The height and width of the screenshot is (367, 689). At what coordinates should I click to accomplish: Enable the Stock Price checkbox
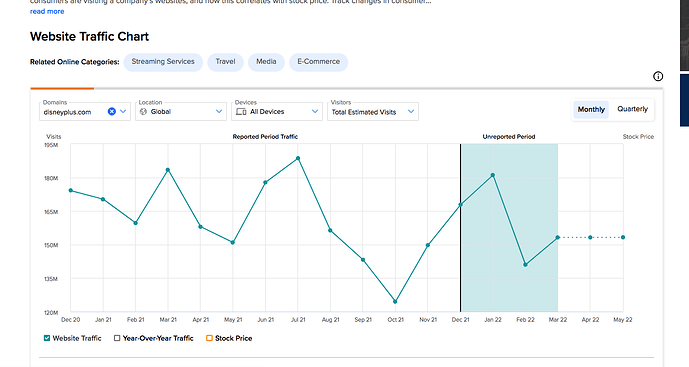(209, 338)
